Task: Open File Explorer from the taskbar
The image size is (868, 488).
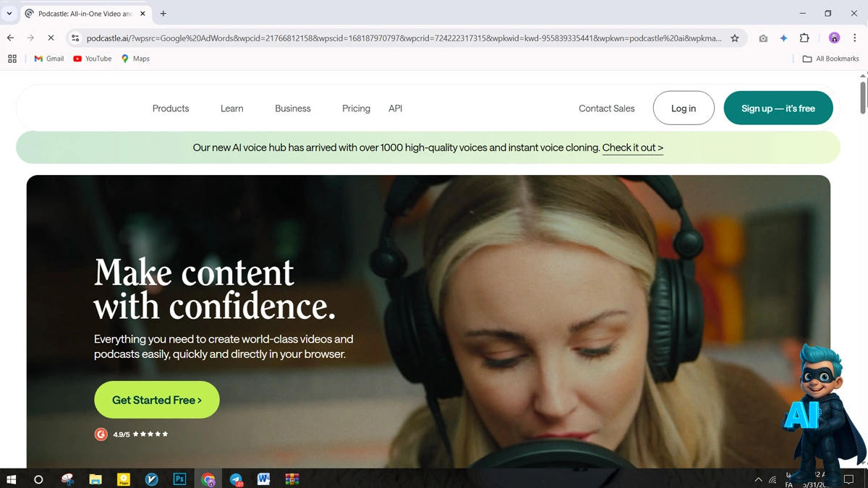Action: 95,479
